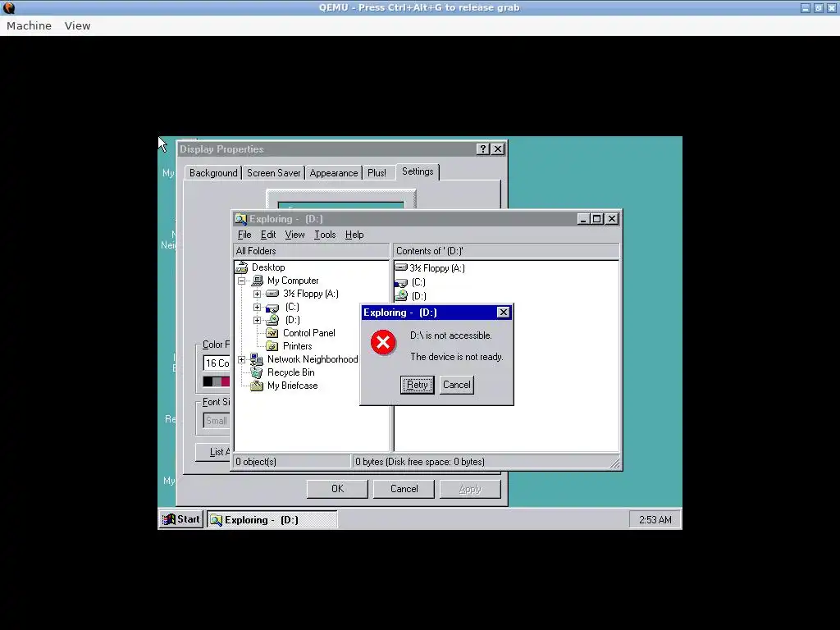The width and height of the screenshot is (840, 630).
Task: Click the 'Contents of (D:)' pane header
Action: (x=505, y=251)
